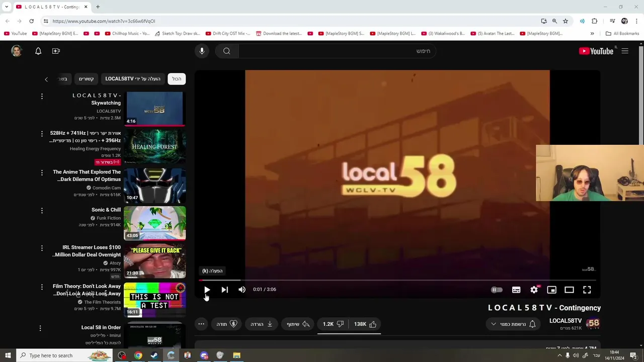Screen dimensions: 644x362
Task: Click the Thanks heart-dollar button
Action: [227, 324]
